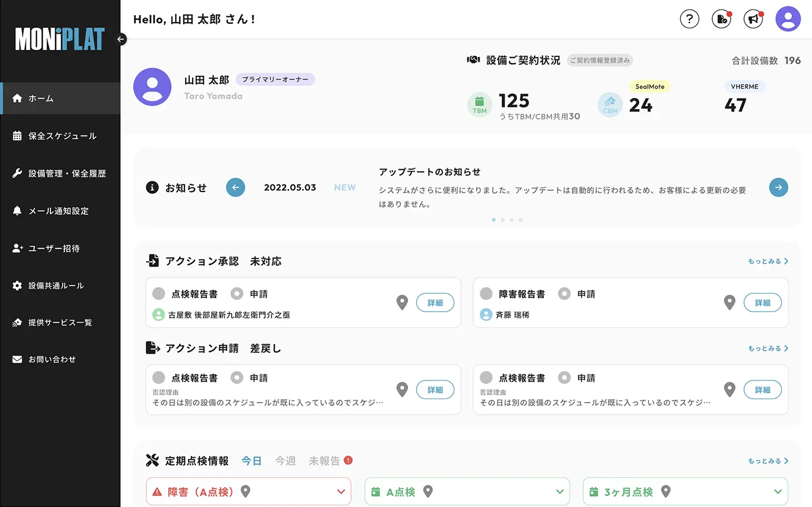Click the wrench icon beside 定期点検情報

(152, 460)
